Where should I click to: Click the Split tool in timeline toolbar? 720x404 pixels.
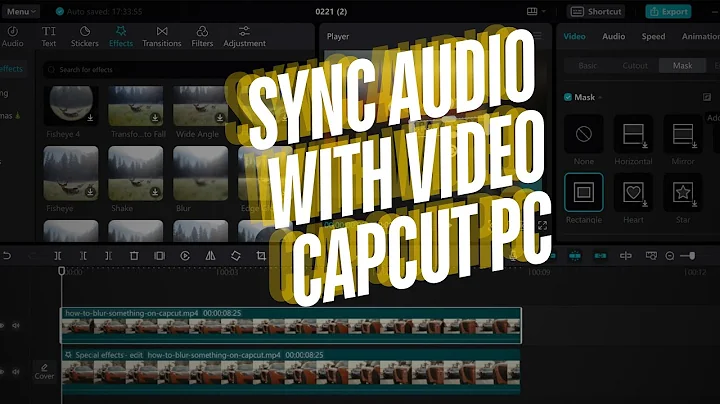[x=57, y=255]
